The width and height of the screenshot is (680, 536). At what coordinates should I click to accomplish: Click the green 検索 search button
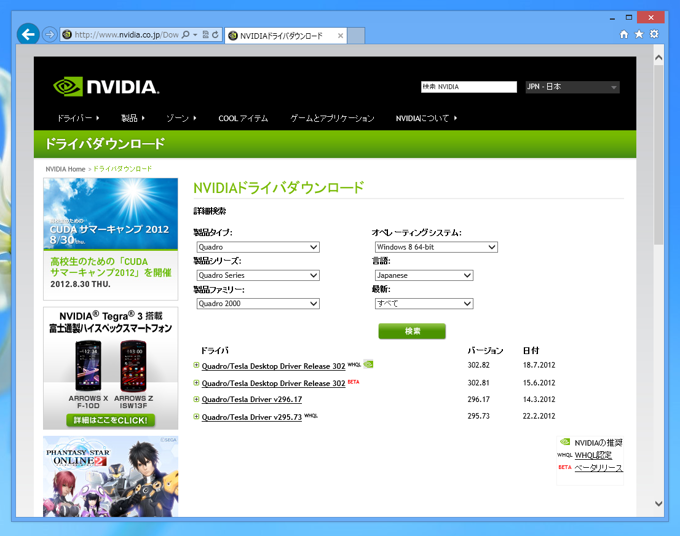click(412, 331)
